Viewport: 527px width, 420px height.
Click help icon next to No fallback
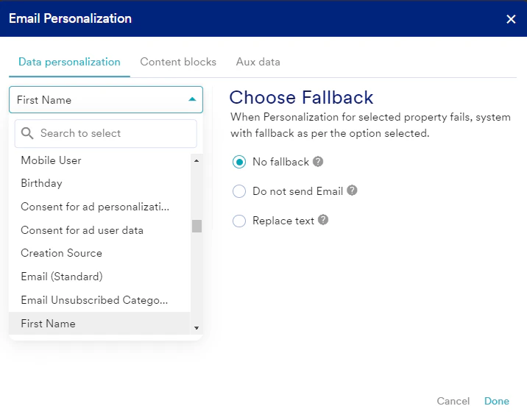tap(318, 162)
